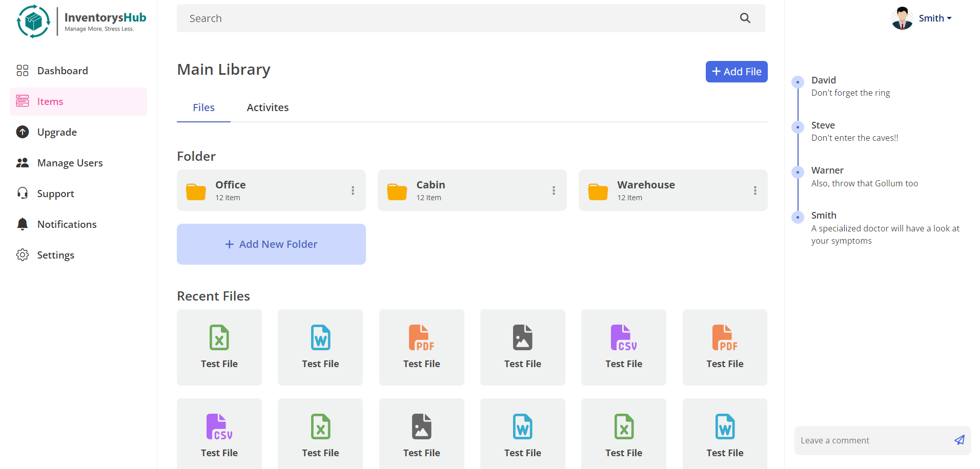980x469 pixels.
Task: Click Smith's profile avatar
Action: pos(902,18)
